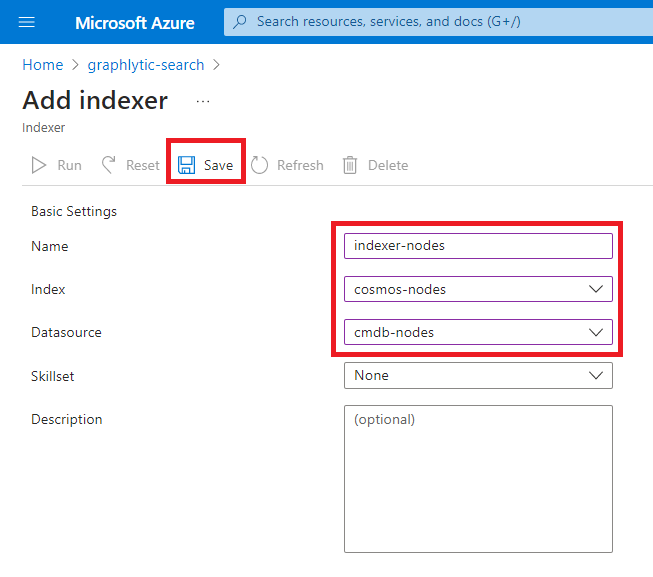This screenshot has width=653, height=577.
Task: Focus the Name field containing indexer-nodes
Action: pyautogui.click(x=477, y=246)
